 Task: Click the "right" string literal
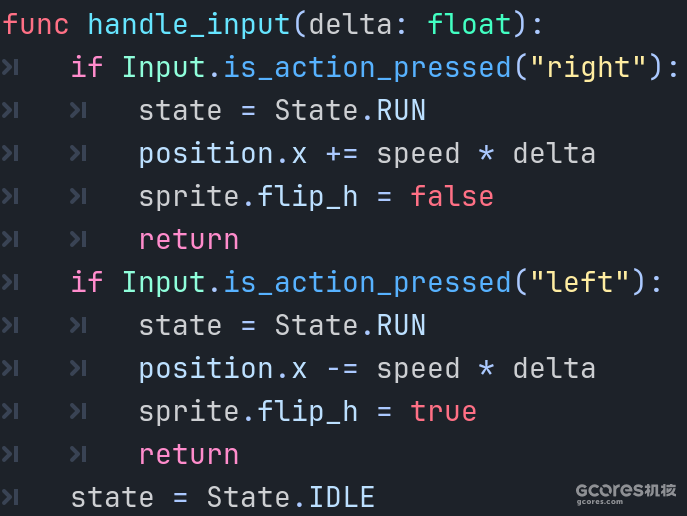point(588,67)
